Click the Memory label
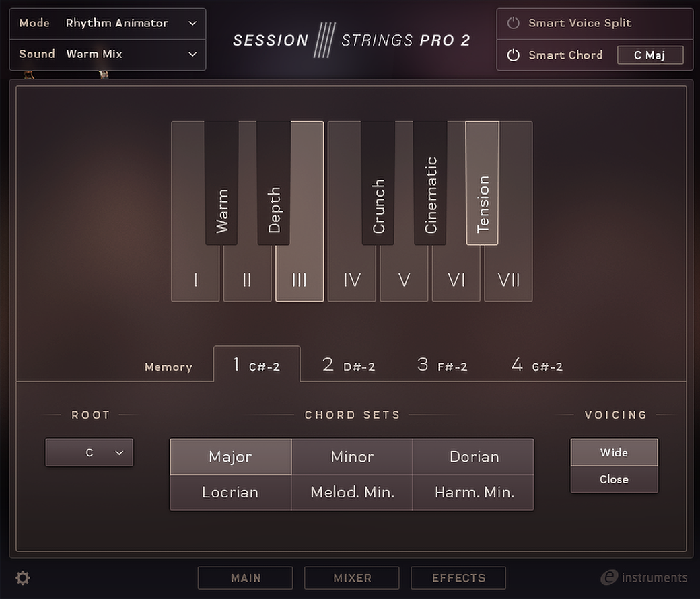 click(168, 367)
